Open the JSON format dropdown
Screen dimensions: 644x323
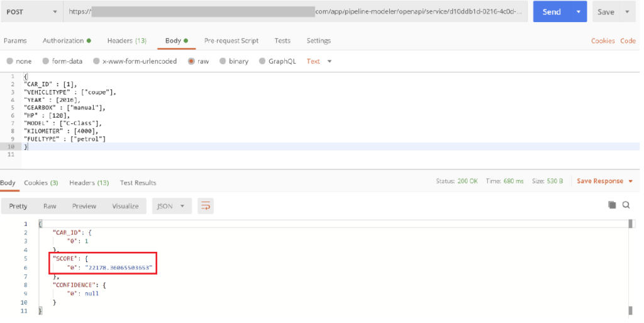(x=172, y=207)
